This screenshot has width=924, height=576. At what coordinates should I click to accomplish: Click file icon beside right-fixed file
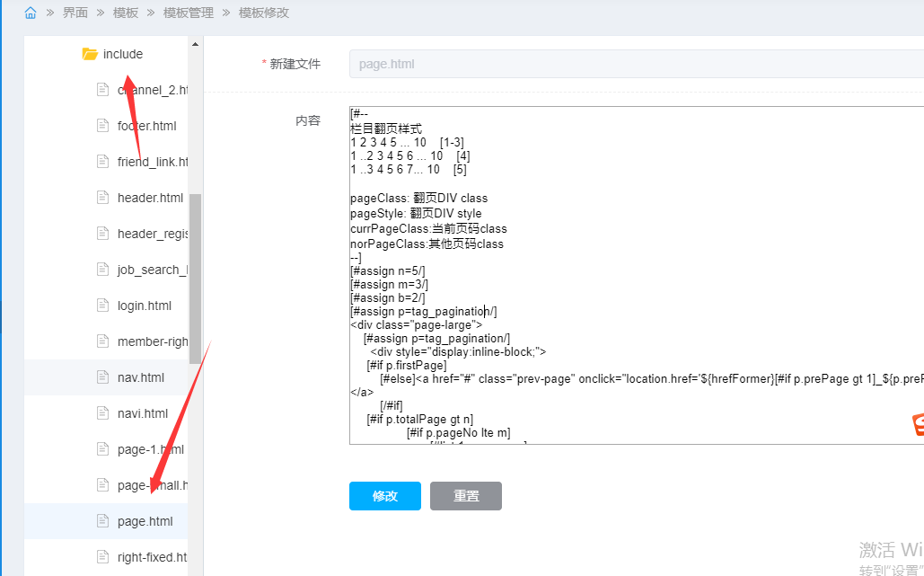click(x=102, y=557)
